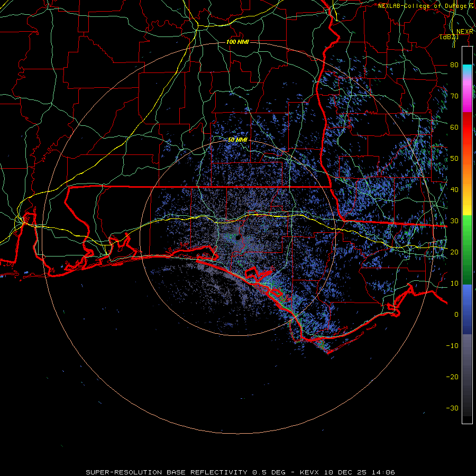Pick the red segment of the color bar
476x476 pixels.
pos(467,127)
